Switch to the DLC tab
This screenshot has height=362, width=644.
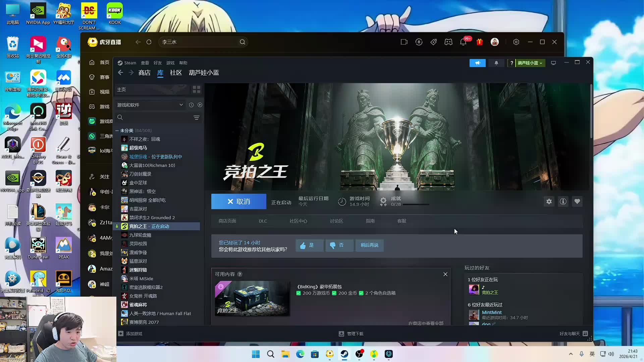263,221
